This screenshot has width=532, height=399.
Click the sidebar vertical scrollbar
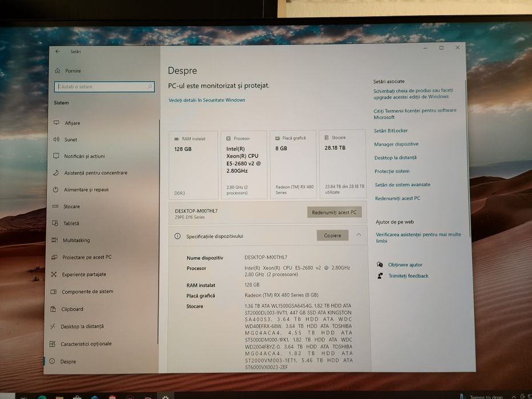[x=159, y=231]
